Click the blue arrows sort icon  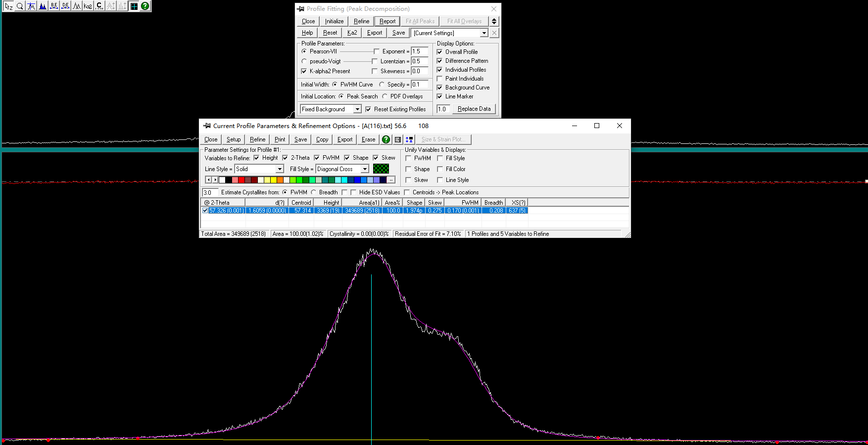tap(409, 139)
